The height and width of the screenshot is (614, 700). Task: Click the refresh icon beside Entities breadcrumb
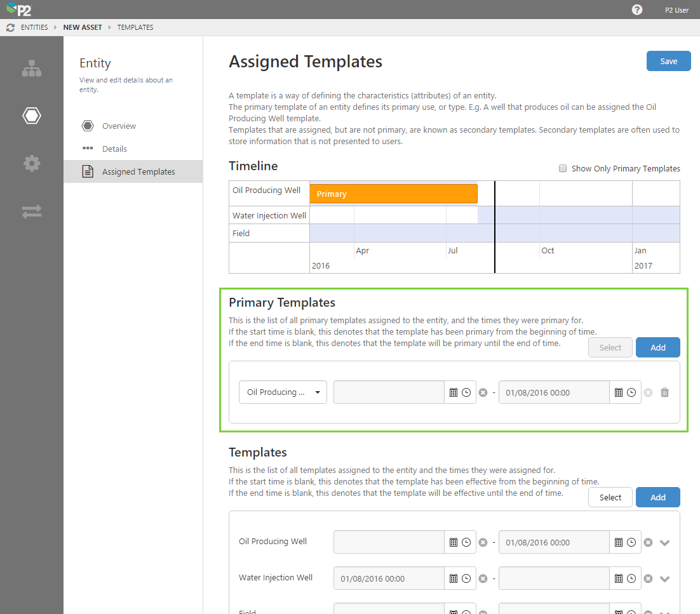(x=10, y=27)
